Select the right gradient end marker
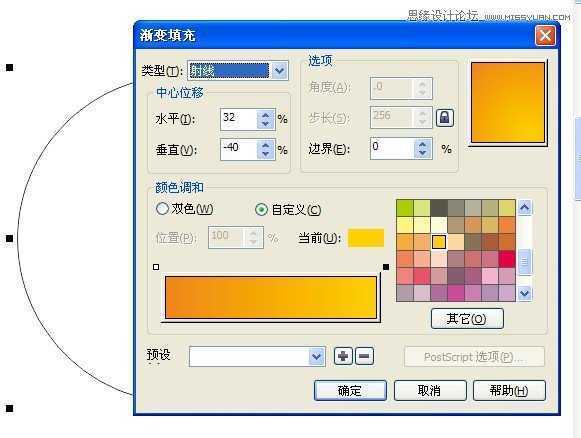581x438 pixels. point(386,267)
